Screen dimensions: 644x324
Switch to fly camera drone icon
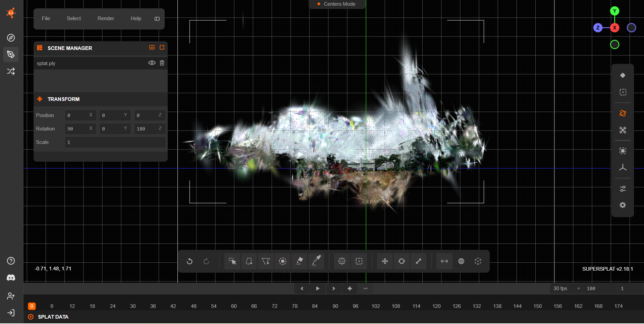(x=623, y=130)
